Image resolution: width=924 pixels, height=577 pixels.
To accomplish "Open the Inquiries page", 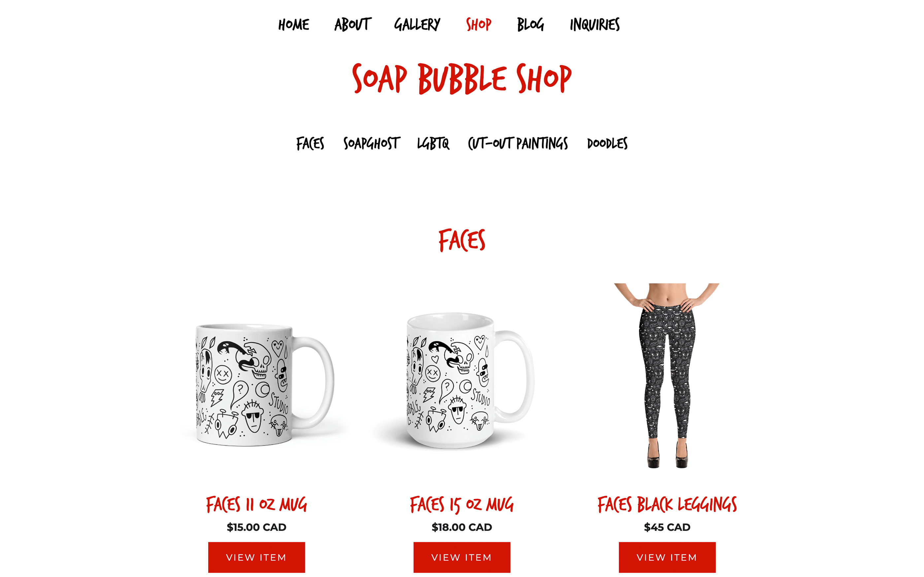I will [x=594, y=25].
